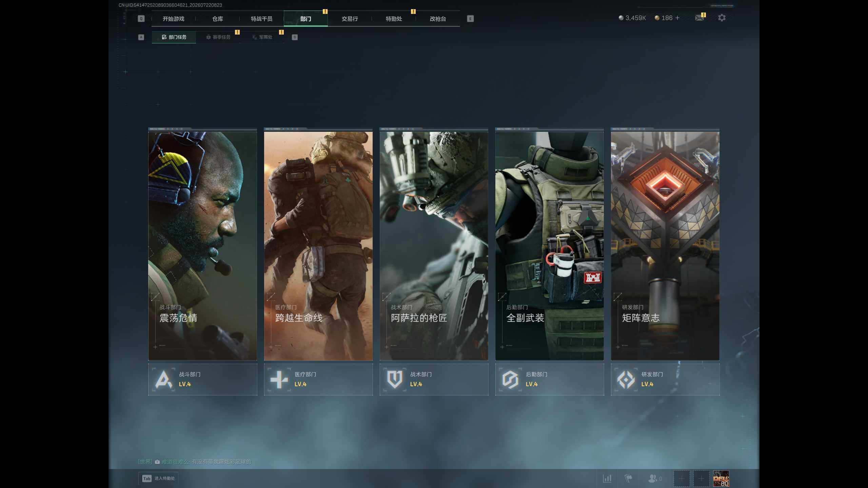Image resolution: width=868 pixels, height=488 pixels.
Task: Click the plus to add 186 currency
Action: 677,18
